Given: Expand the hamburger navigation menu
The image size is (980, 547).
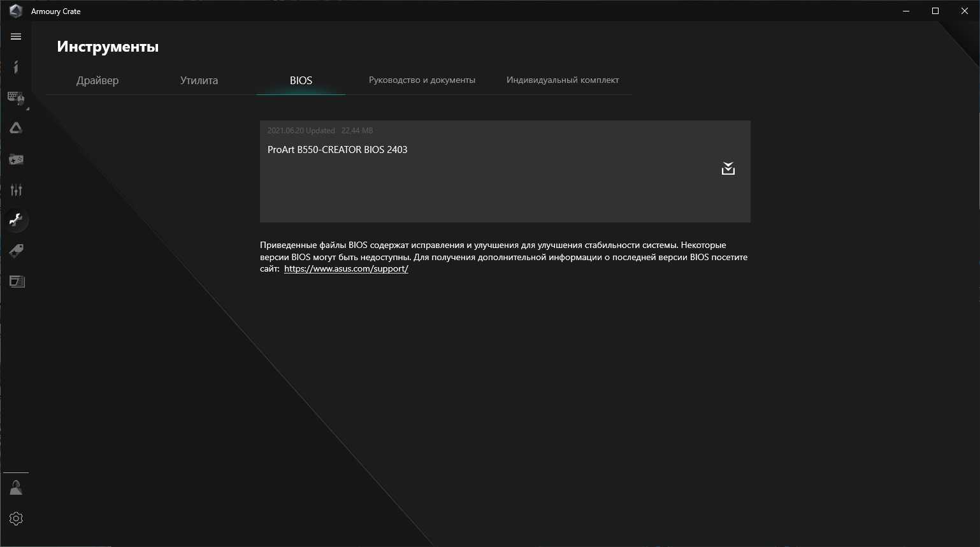Looking at the screenshot, I should coord(16,37).
